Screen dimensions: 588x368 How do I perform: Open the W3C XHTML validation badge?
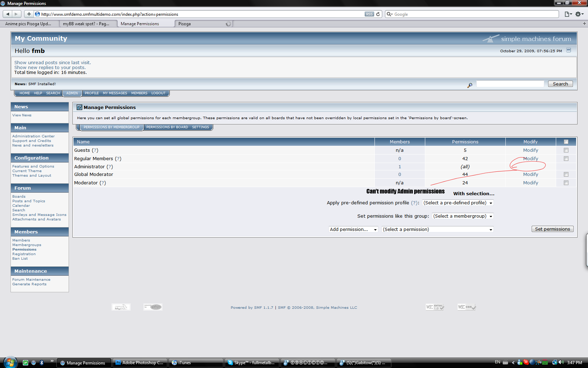[435, 307]
